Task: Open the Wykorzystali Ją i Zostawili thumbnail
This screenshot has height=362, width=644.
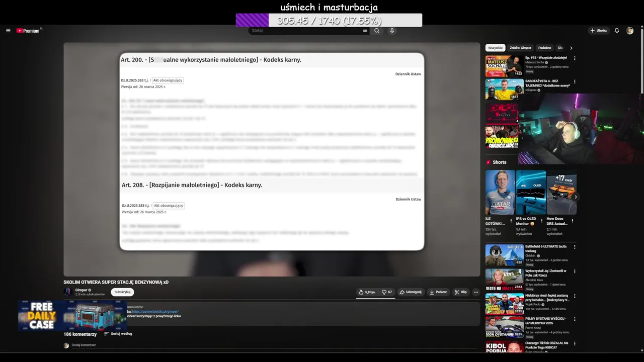Action: coord(505,279)
